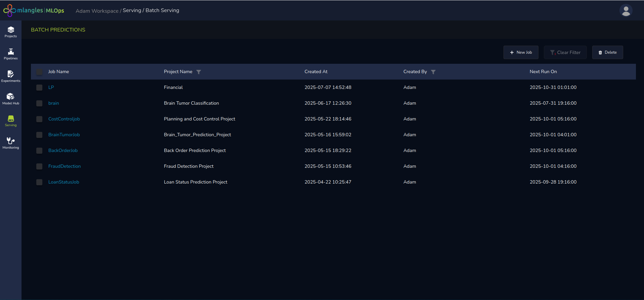Open the Monitoring section

coord(11,143)
